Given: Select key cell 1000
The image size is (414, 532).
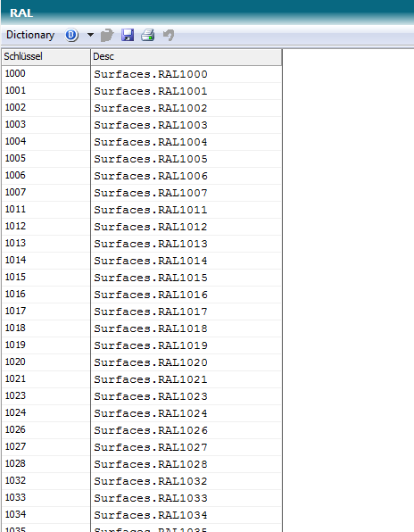Looking at the screenshot, I should click(x=46, y=74).
